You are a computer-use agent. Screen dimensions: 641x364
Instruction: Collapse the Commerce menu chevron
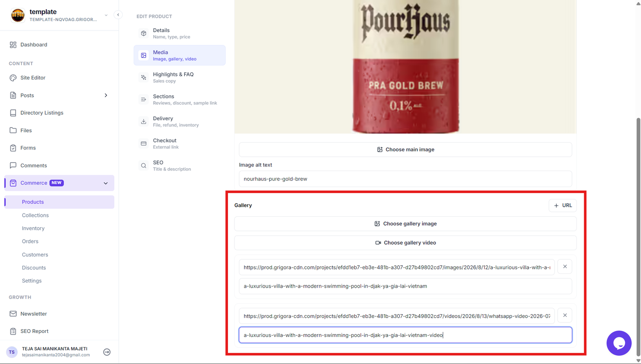[x=106, y=183]
